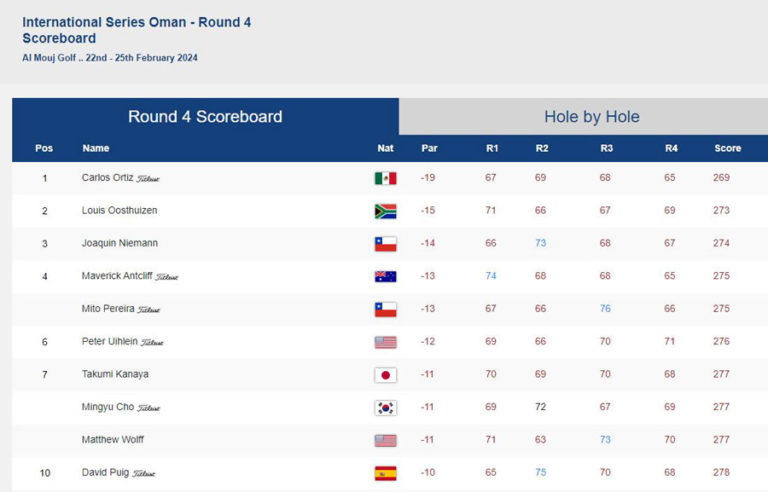Click the Titleist logo next to Carlos Ortiz
The height and width of the screenshot is (492, 768).
click(148, 179)
